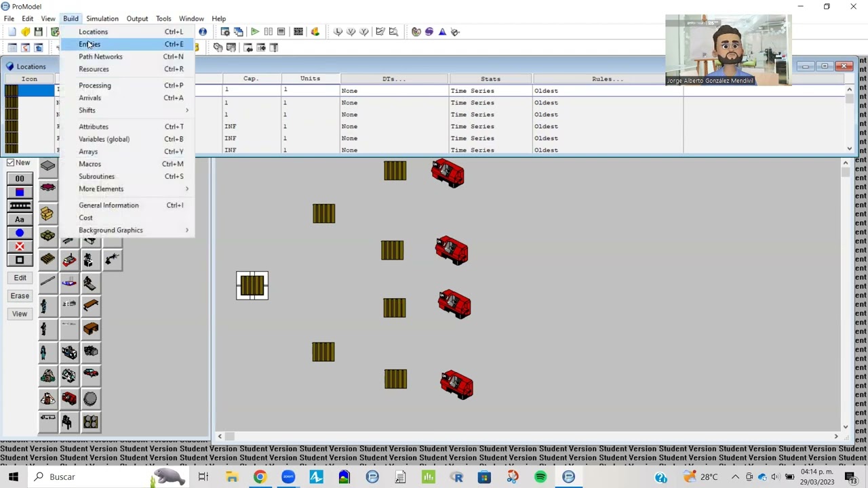This screenshot has width=868, height=488.
Task: Click the run simulation play icon
Action: click(x=254, y=32)
